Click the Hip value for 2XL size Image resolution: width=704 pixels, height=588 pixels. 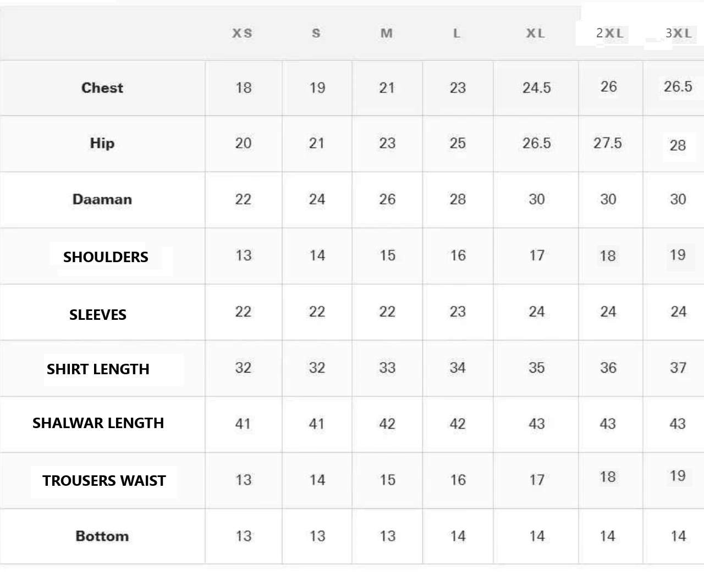pos(607,143)
